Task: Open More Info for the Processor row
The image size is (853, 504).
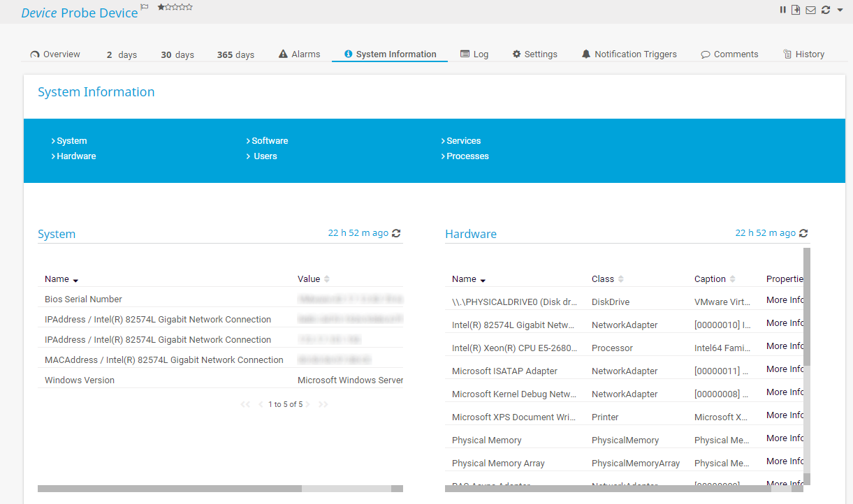Action: pos(784,346)
